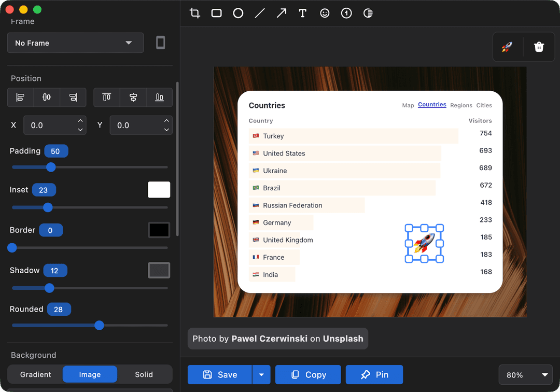Open the No Frame dropdown

[x=75, y=43]
